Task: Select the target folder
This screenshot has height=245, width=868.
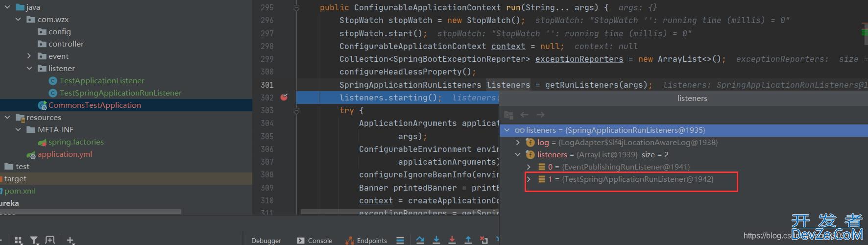Action: 15,179
